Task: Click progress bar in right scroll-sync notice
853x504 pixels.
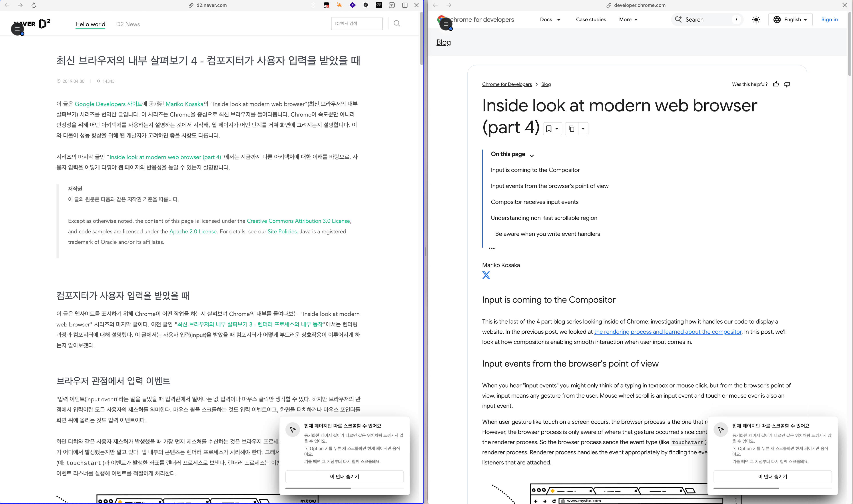Action: pyautogui.click(x=773, y=488)
